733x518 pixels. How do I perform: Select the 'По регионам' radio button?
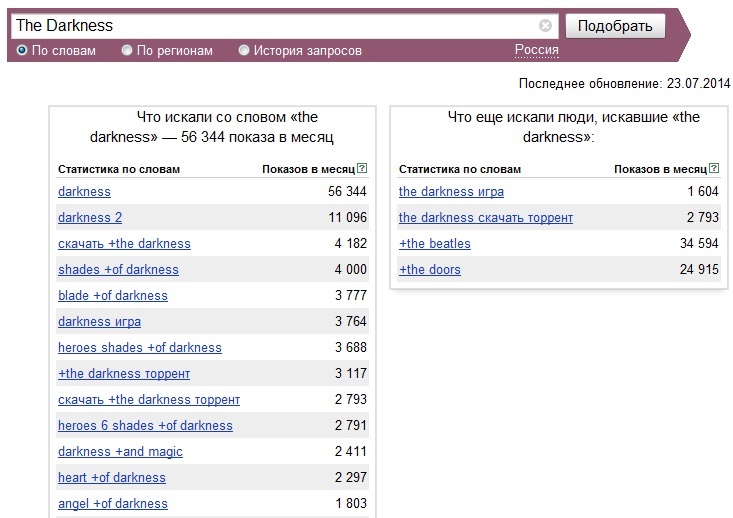point(127,50)
